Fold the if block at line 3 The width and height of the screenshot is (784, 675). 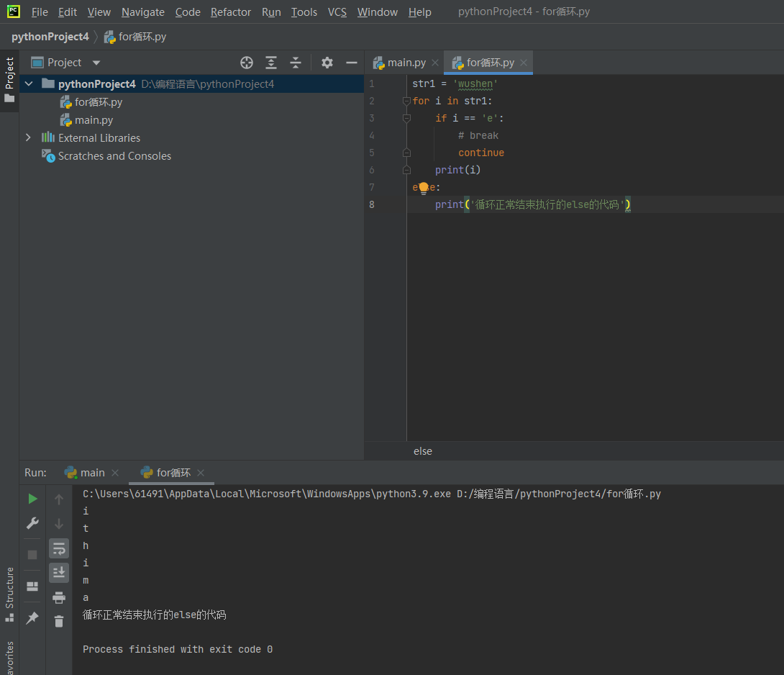(406, 119)
